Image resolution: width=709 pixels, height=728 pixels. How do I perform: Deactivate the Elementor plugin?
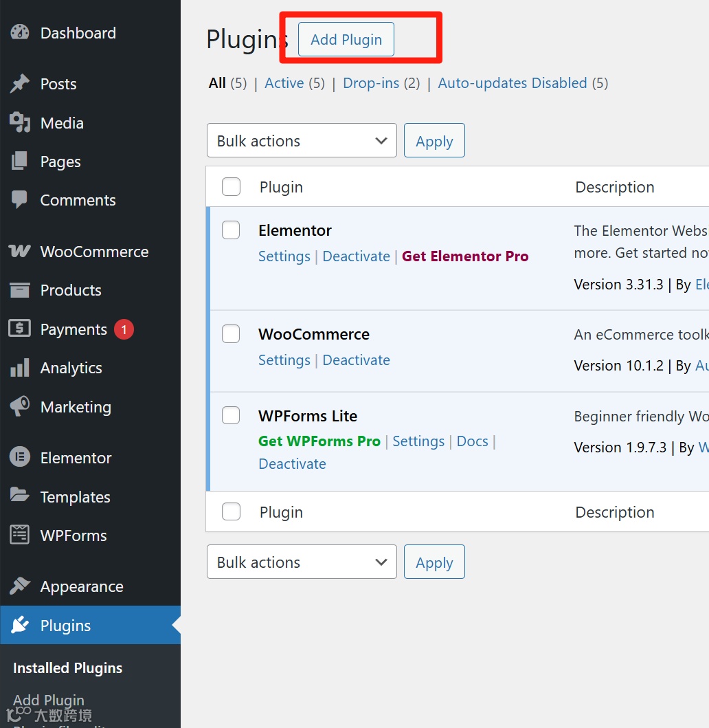coord(357,256)
